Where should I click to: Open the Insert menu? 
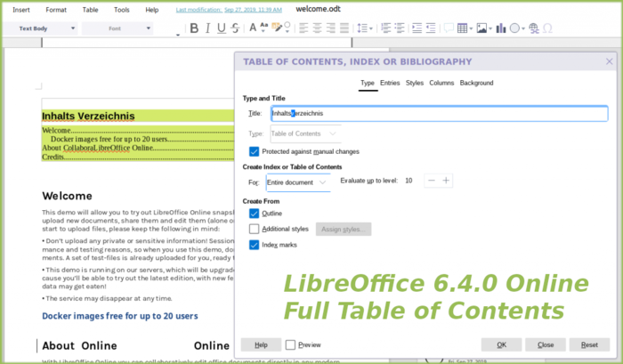click(x=21, y=10)
